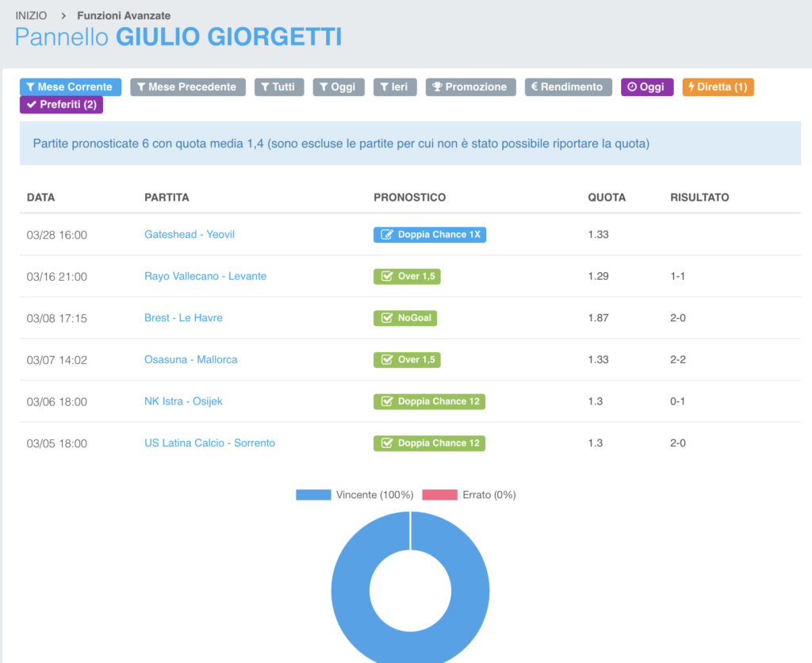812x663 pixels.
Task: Click the grey Oggi funnel filter
Action: [339, 87]
